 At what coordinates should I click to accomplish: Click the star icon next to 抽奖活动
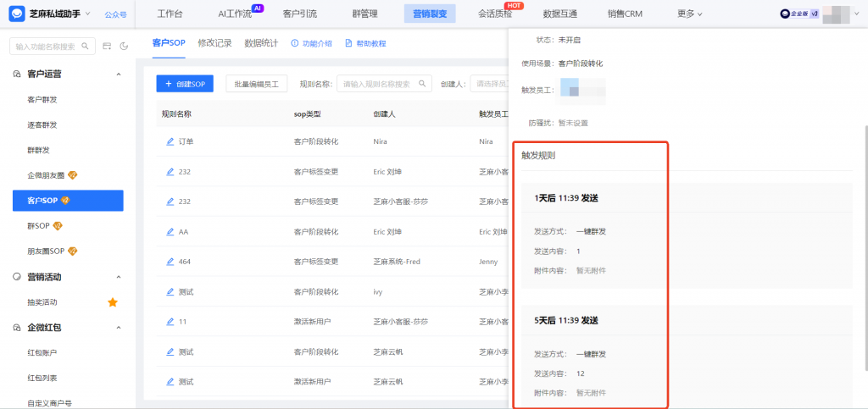[x=112, y=302]
